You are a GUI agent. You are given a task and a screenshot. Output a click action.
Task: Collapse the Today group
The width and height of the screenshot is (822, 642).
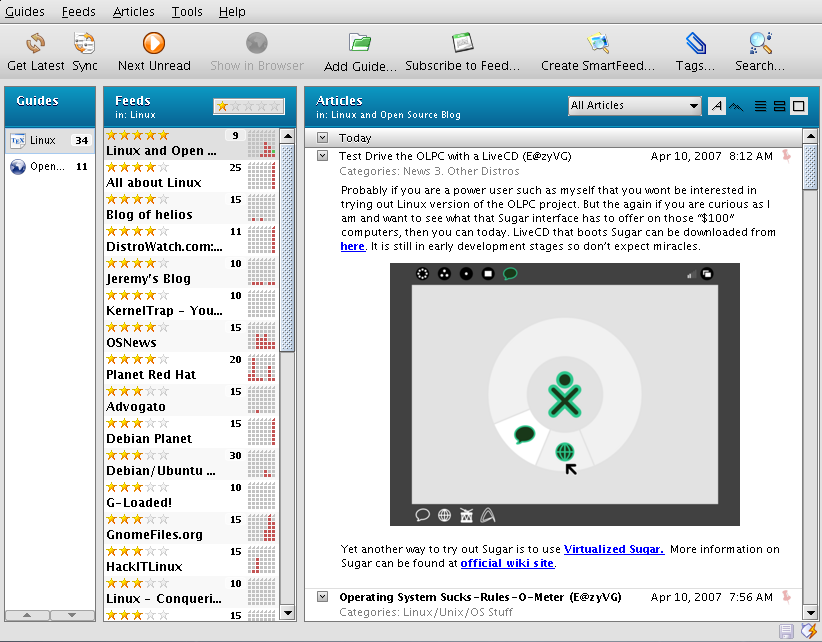click(322, 137)
